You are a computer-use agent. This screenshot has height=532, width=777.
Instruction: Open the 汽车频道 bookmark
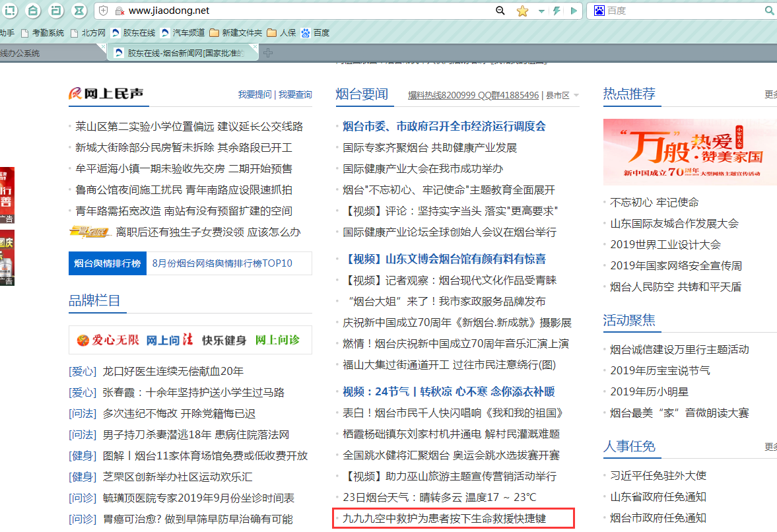pyautogui.click(x=183, y=33)
